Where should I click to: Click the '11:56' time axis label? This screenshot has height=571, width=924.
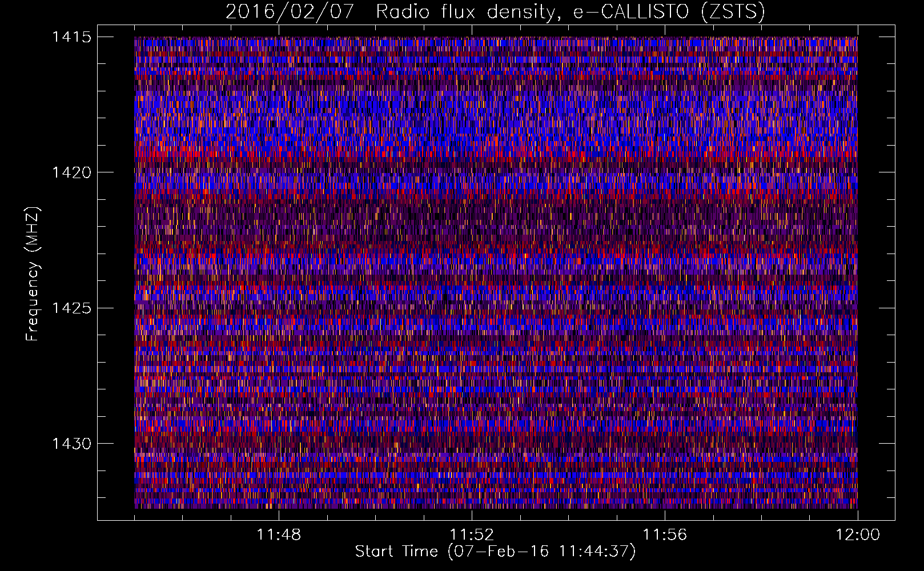(665, 535)
